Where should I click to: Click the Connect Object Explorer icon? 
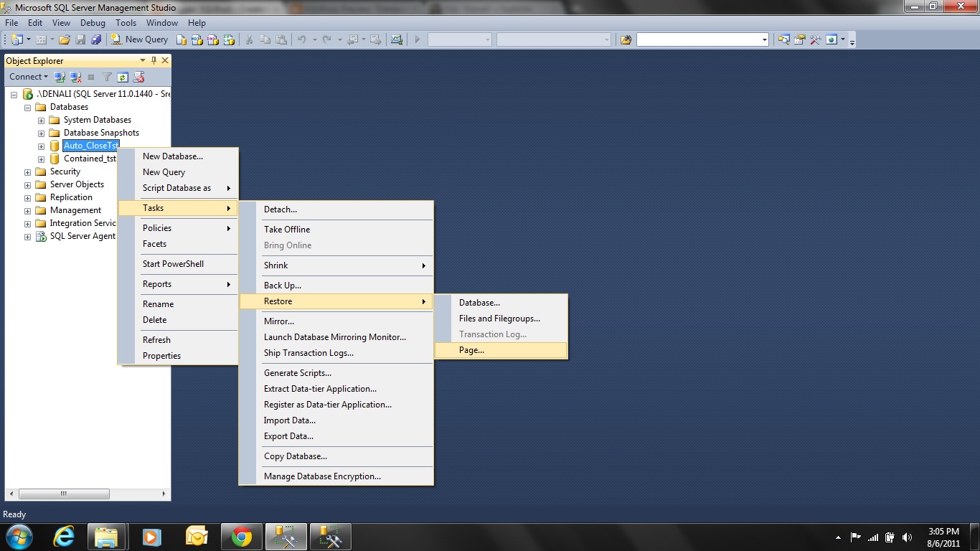click(60, 77)
